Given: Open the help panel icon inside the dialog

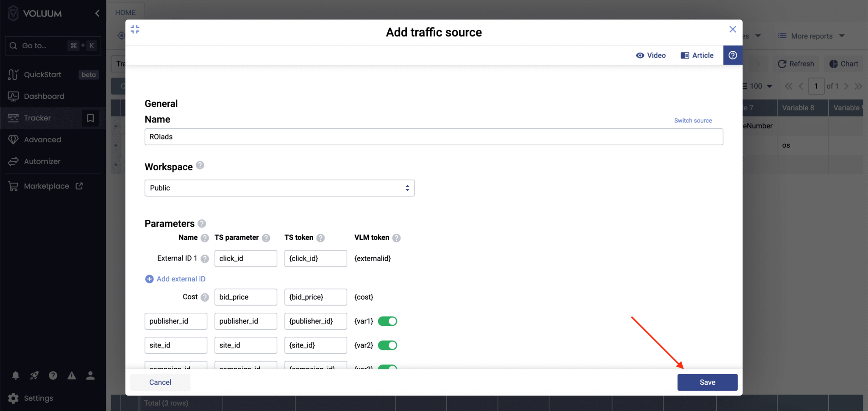Looking at the screenshot, I should click(x=732, y=55).
